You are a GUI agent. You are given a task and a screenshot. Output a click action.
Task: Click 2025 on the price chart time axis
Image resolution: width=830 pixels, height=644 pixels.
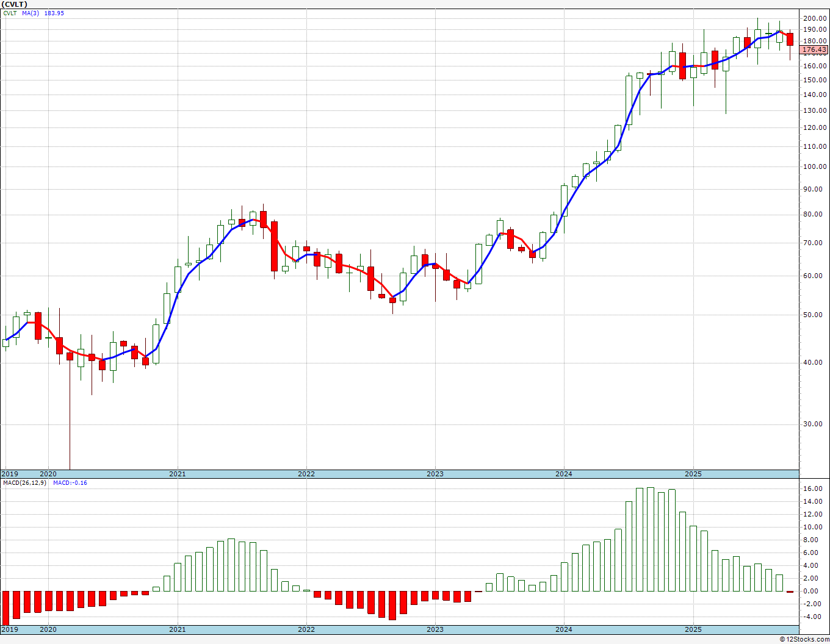[x=693, y=474]
